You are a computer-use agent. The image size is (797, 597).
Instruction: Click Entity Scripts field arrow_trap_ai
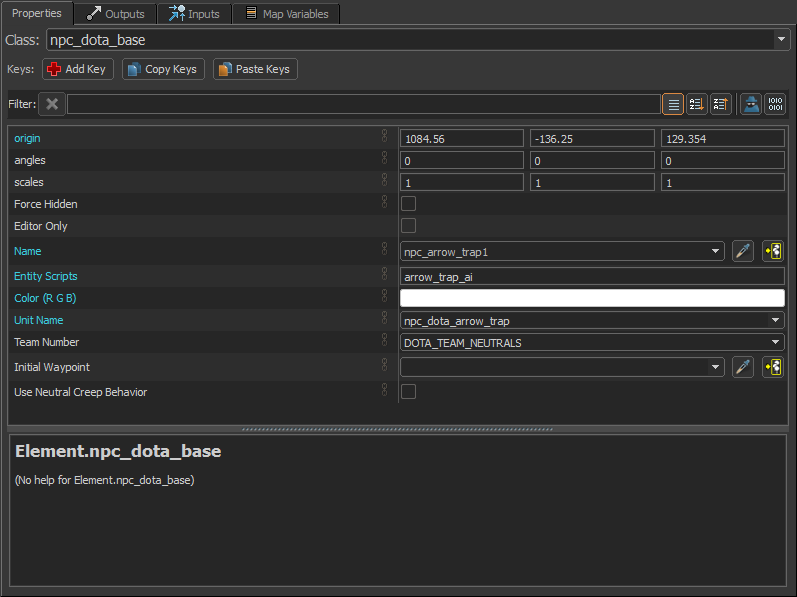click(x=592, y=277)
